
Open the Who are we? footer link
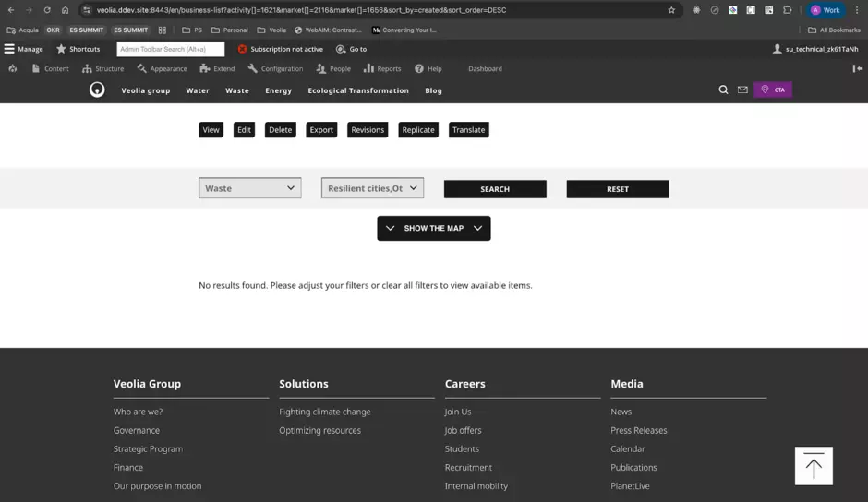(138, 412)
